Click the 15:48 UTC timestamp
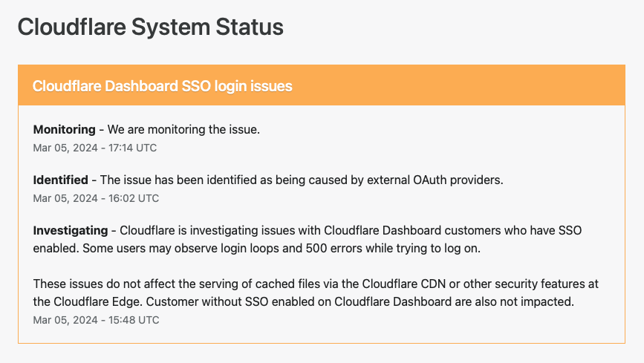The width and height of the screenshot is (644, 363). pyautogui.click(x=96, y=320)
